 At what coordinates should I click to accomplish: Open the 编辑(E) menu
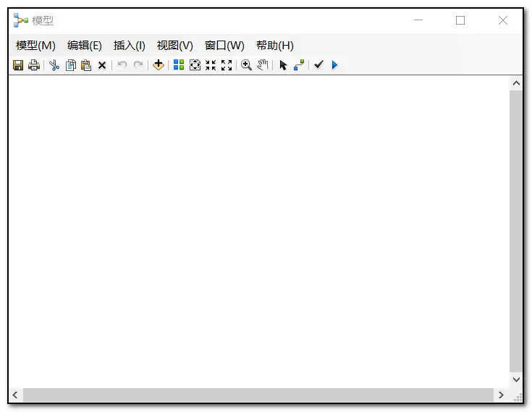[85, 46]
